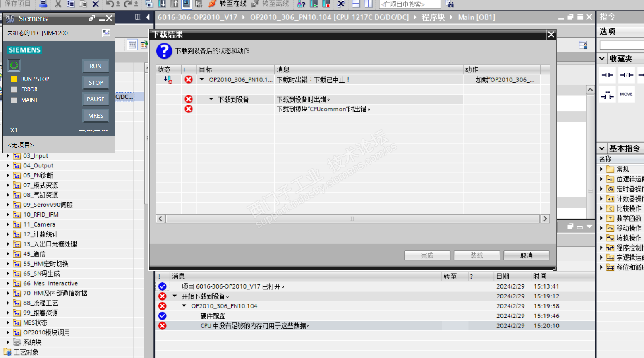
Task: Click the 工艺对象 item in the project tree
Action: [x=26, y=352]
